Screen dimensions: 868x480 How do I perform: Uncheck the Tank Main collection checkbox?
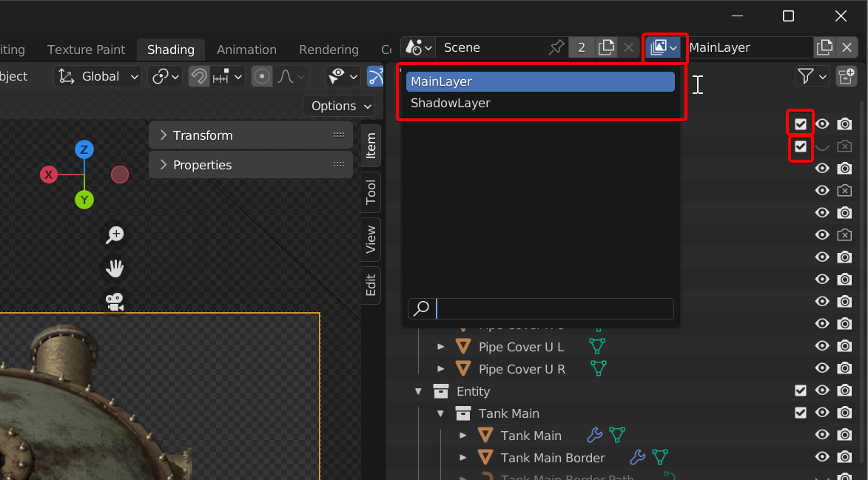coord(800,413)
